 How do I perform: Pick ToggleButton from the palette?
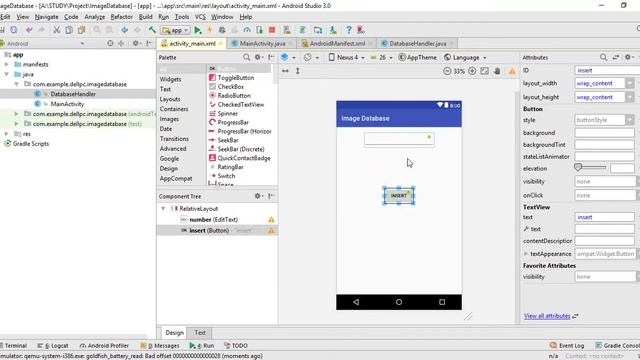click(x=236, y=78)
